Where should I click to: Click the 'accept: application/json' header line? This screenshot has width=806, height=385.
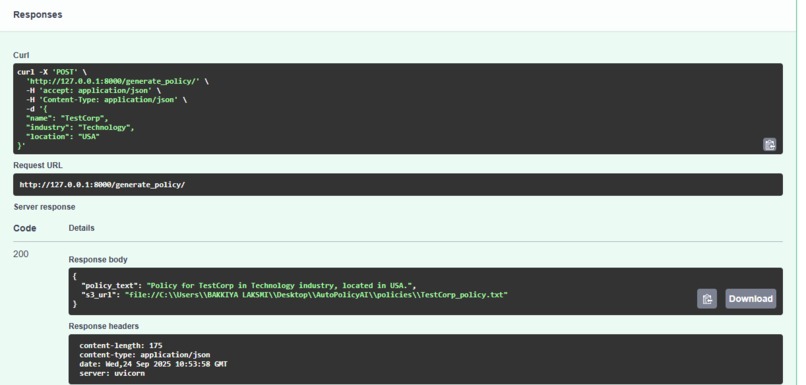pos(94,90)
